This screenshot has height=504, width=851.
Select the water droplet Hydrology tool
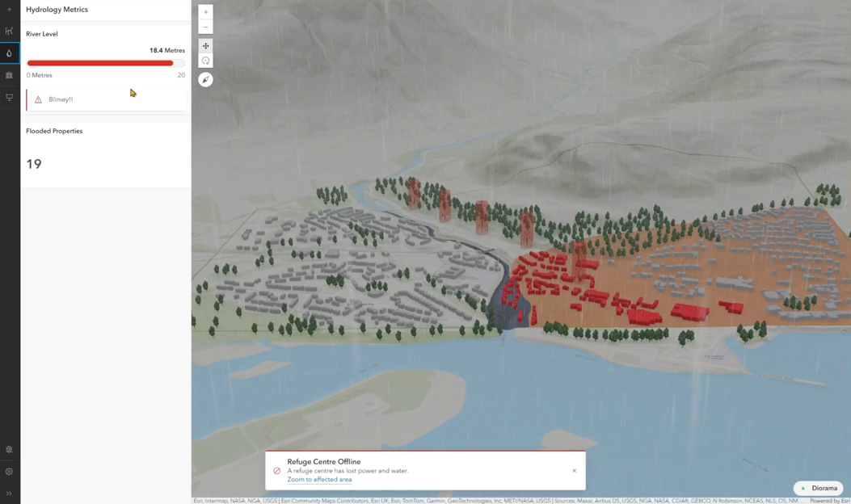click(8, 52)
